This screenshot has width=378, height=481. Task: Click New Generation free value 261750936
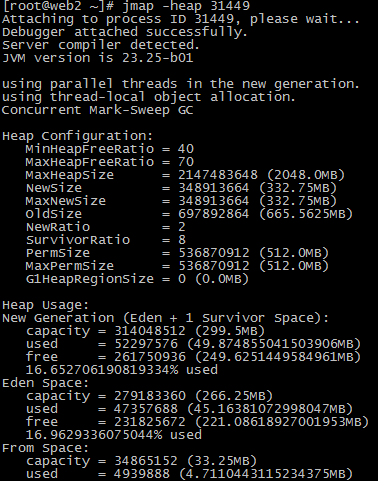[150, 357]
